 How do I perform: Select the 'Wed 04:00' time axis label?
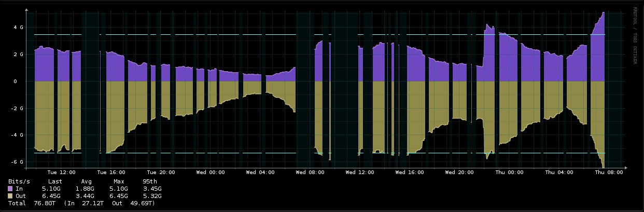(260, 172)
